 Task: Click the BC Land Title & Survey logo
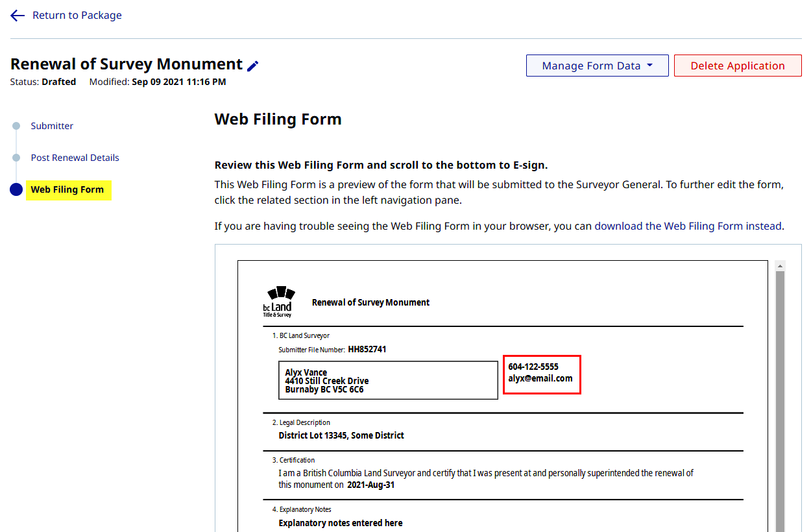tap(278, 302)
